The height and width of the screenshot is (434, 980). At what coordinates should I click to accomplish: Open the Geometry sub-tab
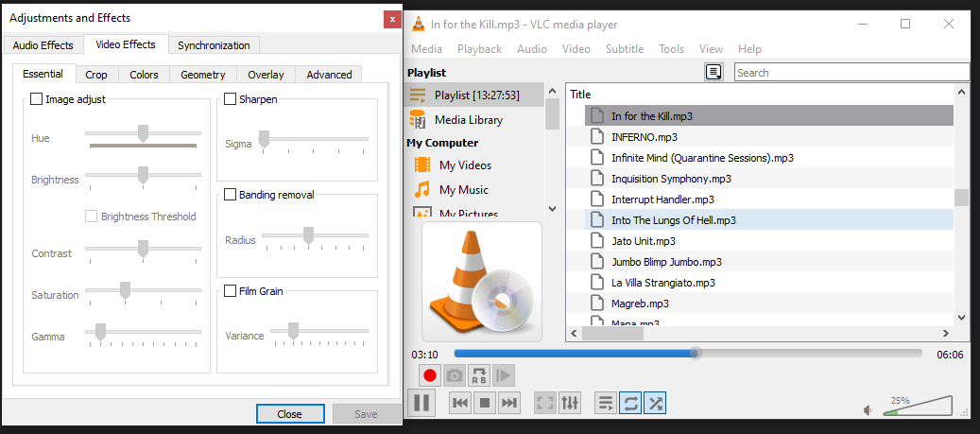coord(202,75)
